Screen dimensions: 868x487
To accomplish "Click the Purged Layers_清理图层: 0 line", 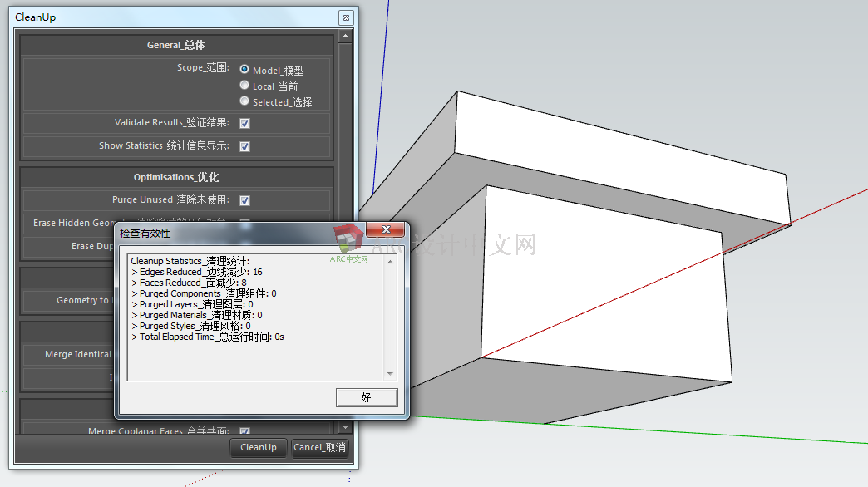I will [x=193, y=304].
